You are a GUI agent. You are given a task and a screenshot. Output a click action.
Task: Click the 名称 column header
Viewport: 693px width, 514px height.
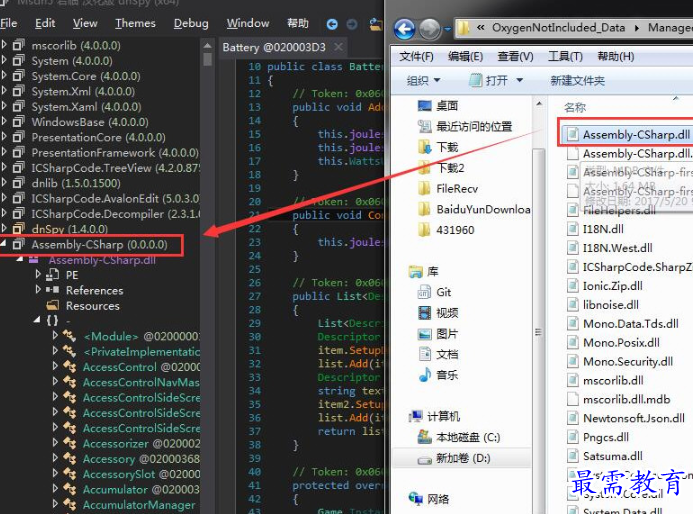[x=575, y=107]
